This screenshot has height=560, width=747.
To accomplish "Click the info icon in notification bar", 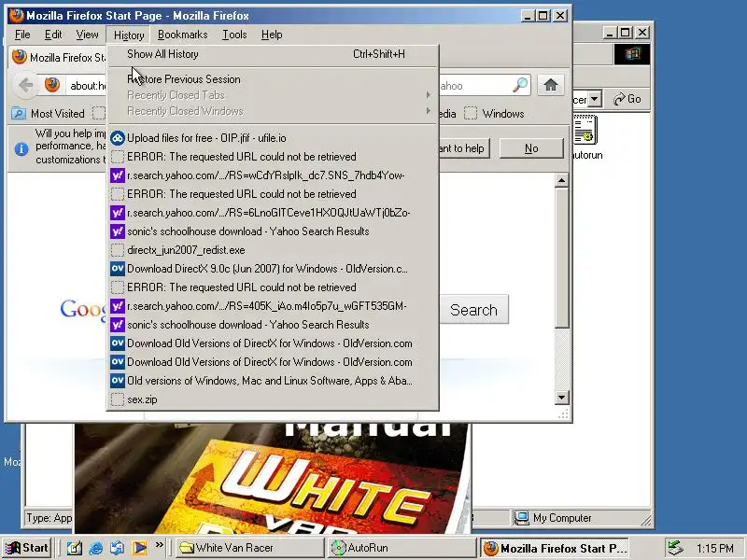I will pyautogui.click(x=21, y=149).
